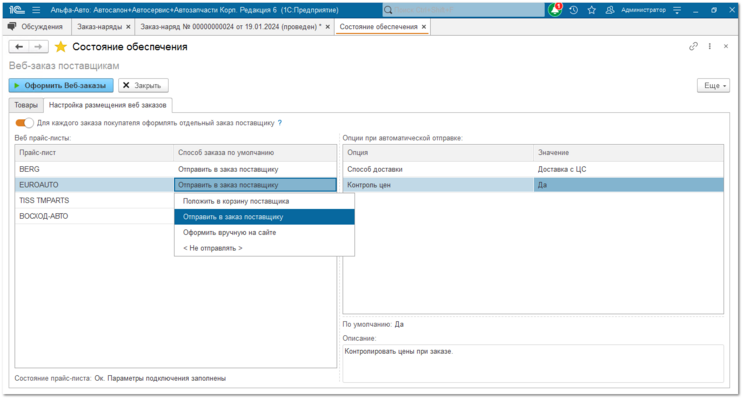Copy link with the chain icon

click(693, 46)
